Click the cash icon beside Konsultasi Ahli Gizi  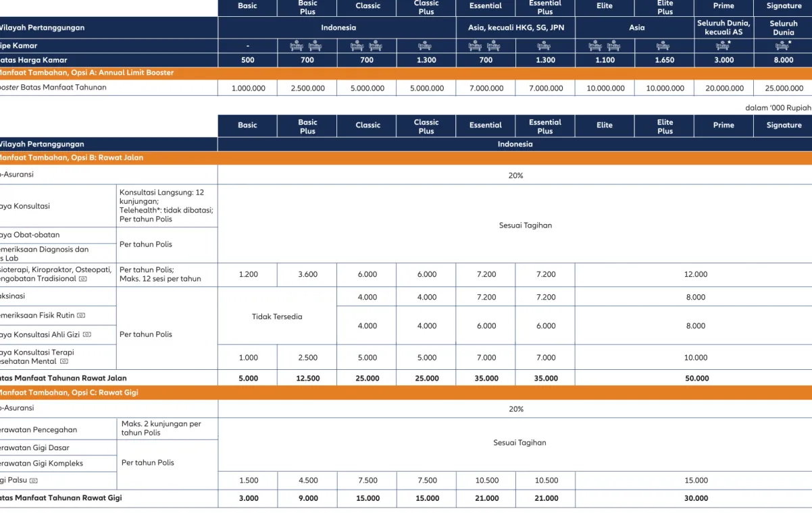tap(87, 334)
